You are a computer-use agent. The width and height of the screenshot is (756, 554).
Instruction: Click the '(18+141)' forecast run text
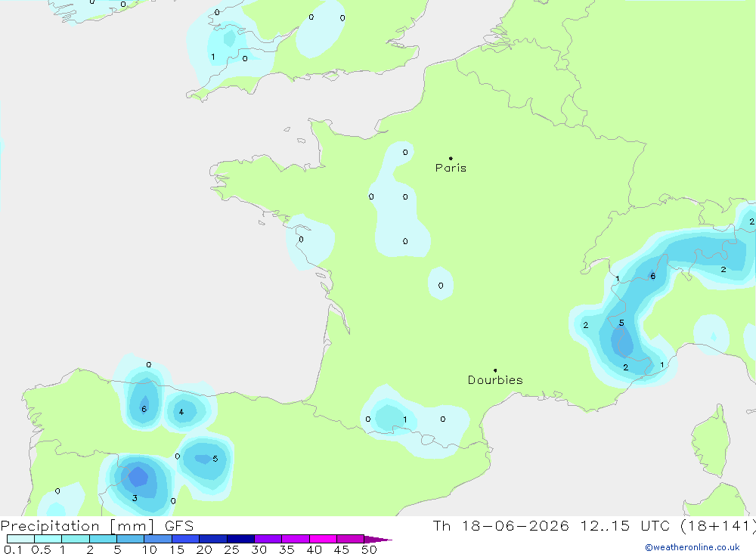pyautogui.click(x=717, y=525)
